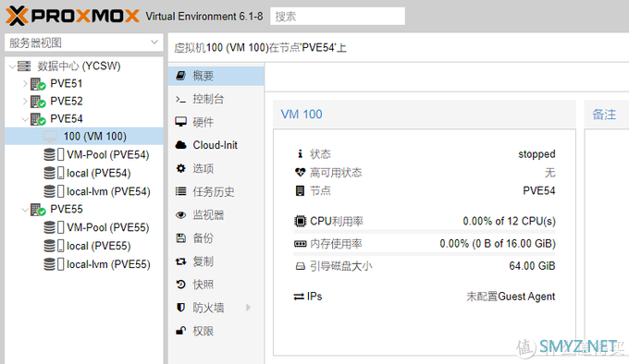Open 快照 history icon
Viewport: 629px width, 364px height.
(181, 285)
